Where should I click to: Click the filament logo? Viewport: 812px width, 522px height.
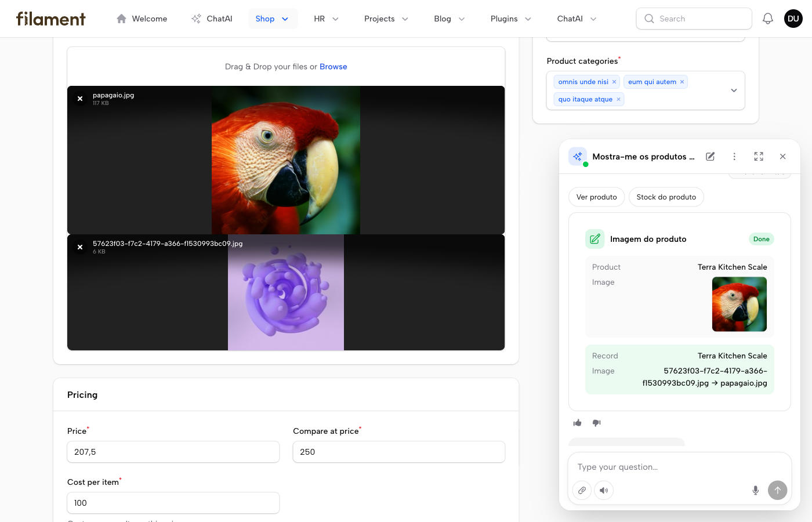coord(51,19)
